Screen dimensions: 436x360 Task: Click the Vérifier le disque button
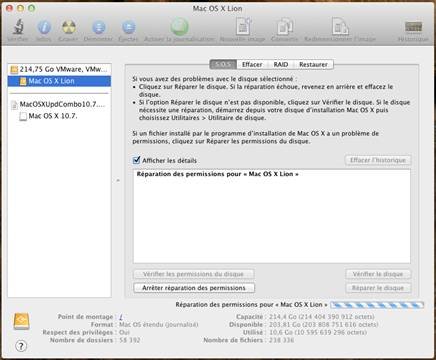[x=378, y=274]
